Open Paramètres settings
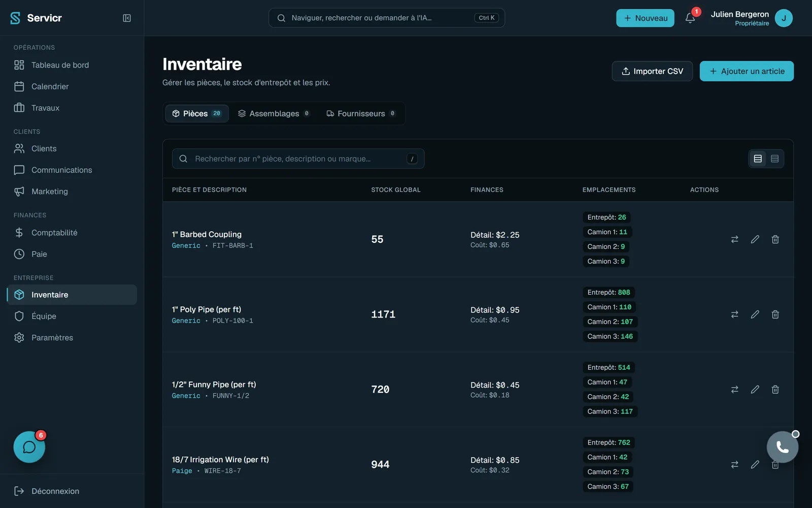The image size is (812, 508). click(72, 337)
